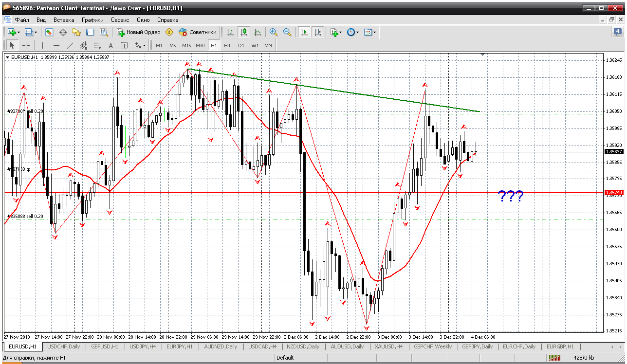The height and width of the screenshot is (364, 627).
Task: Select the M5 timeframe button
Action: [x=173, y=45]
